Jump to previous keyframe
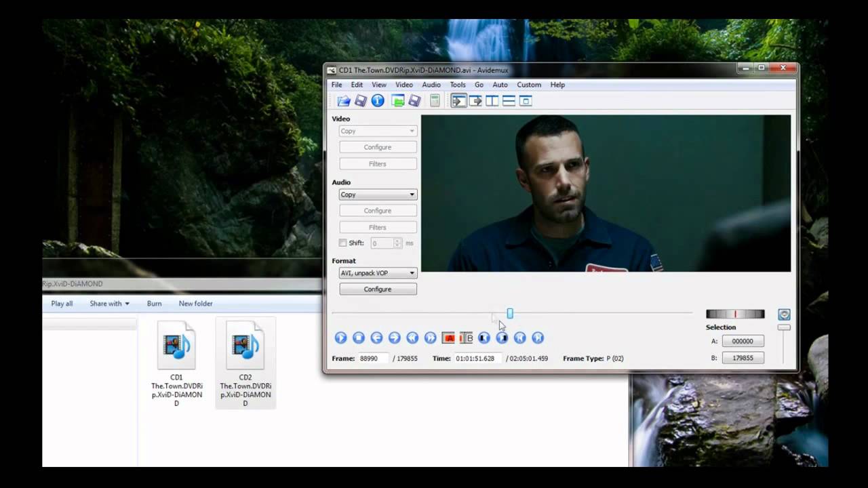The width and height of the screenshot is (868, 488). [x=412, y=338]
